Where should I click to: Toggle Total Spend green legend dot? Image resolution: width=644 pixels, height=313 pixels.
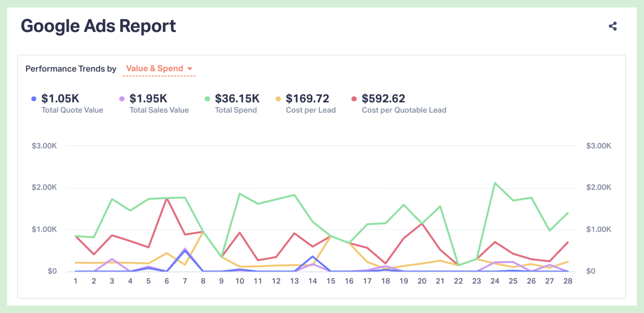tap(207, 99)
